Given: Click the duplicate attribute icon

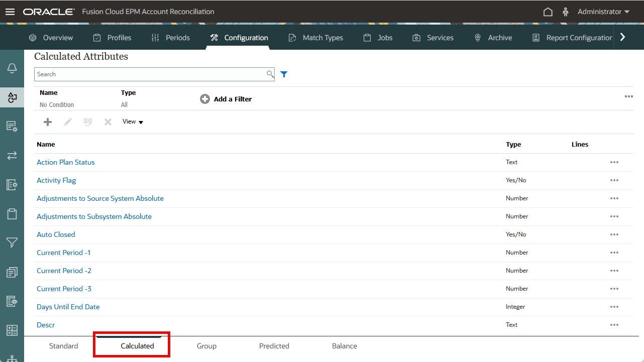Looking at the screenshot, I should (88, 122).
